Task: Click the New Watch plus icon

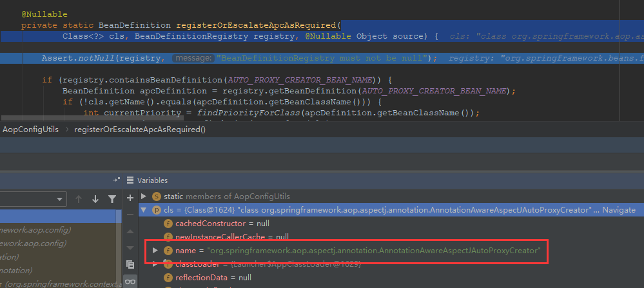Action: point(130,197)
